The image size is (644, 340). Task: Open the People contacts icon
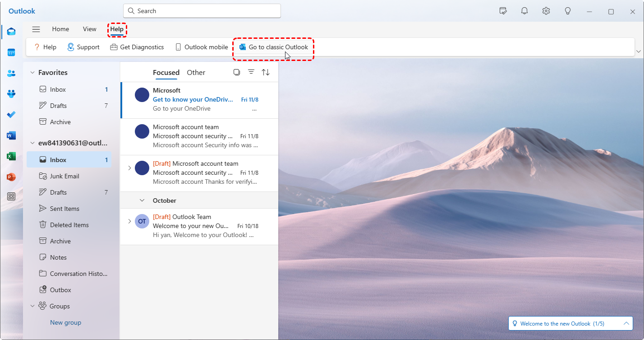[x=11, y=73]
